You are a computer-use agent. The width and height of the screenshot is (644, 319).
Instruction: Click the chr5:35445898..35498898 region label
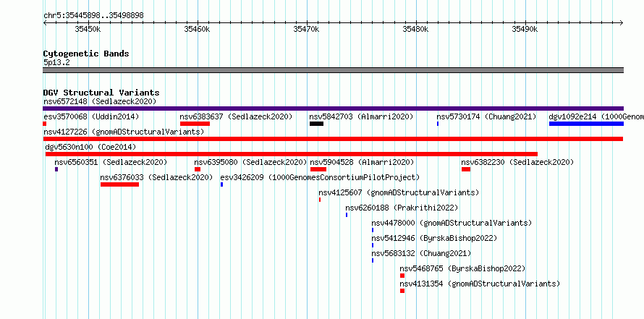(x=93, y=16)
